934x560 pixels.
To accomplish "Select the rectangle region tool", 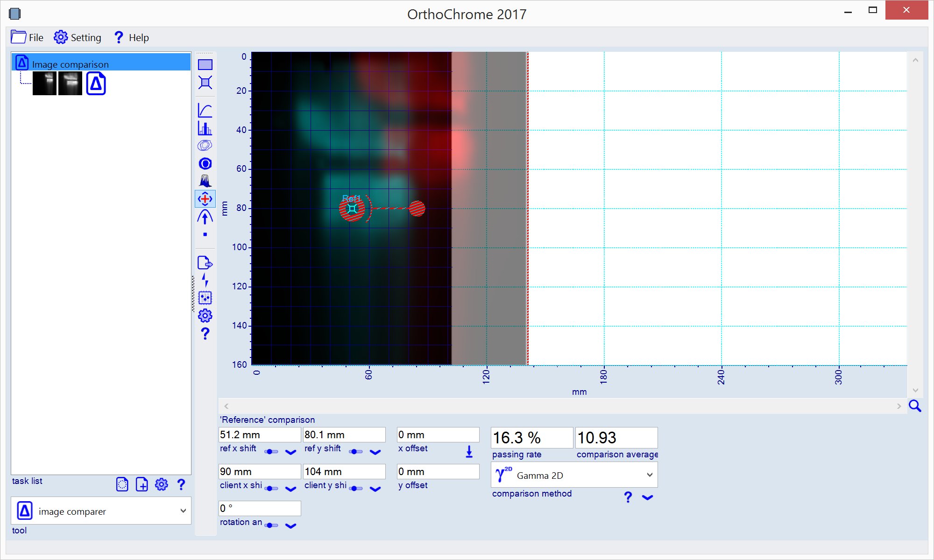I will click(x=205, y=64).
